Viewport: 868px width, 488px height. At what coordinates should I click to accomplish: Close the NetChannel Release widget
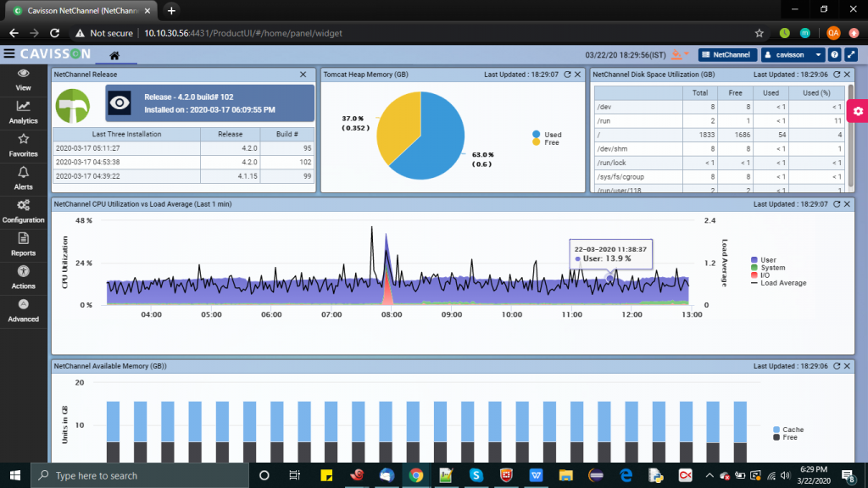[x=303, y=75]
